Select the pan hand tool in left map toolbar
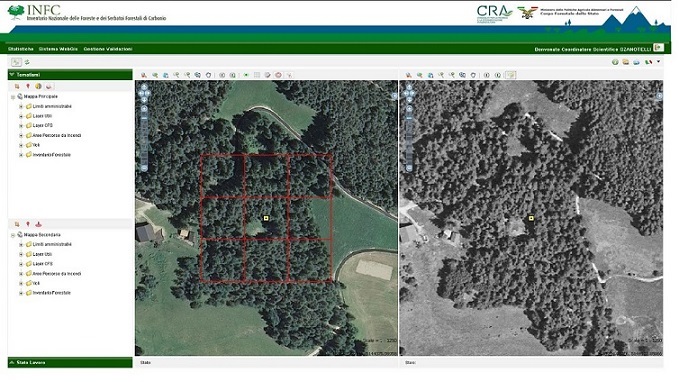The width and height of the screenshot is (679, 382). point(208,75)
